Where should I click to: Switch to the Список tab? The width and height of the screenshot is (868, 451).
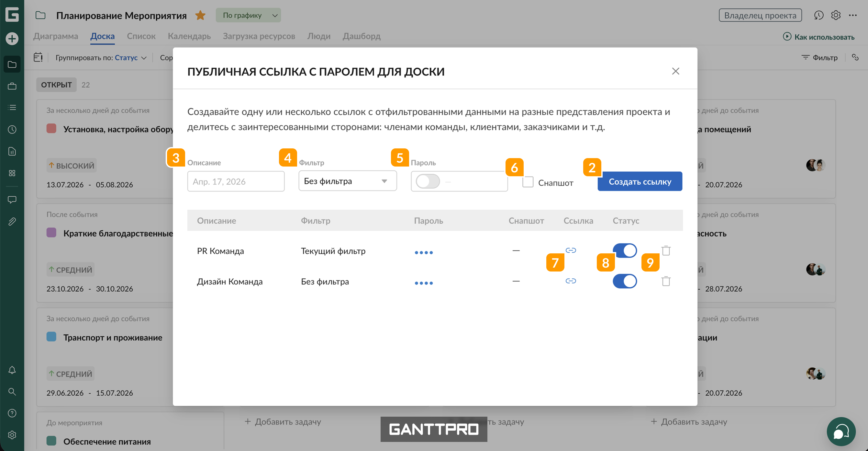(141, 36)
